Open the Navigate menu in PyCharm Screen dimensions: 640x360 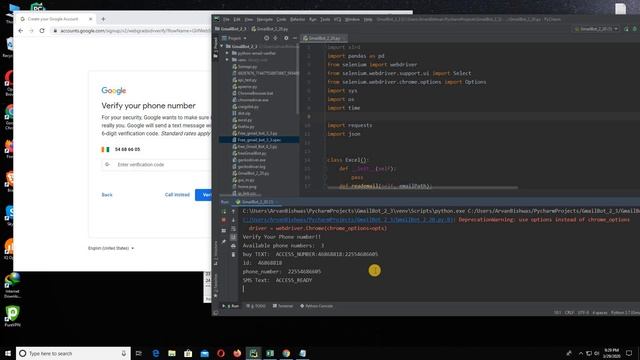[264, 19]
